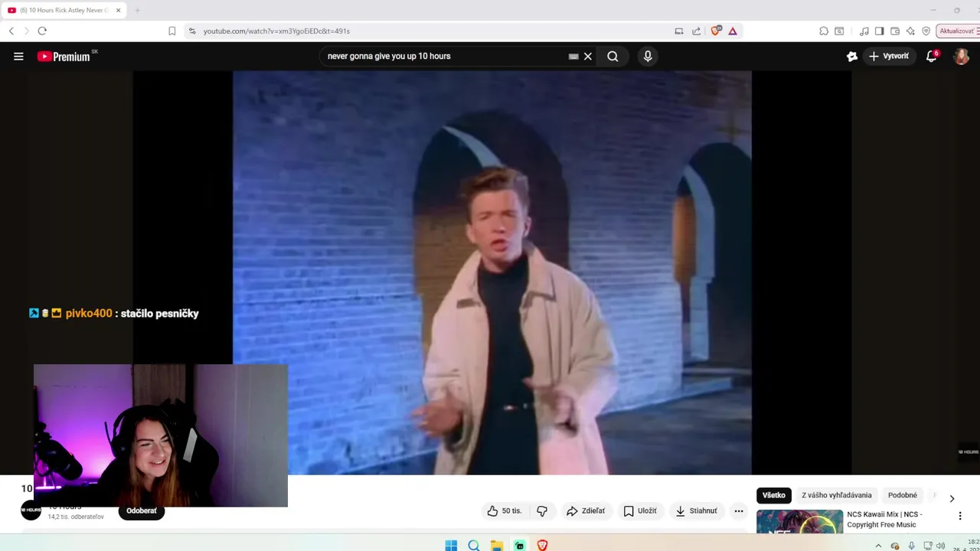Select Z vášho vyhľadávania chip
This screenshot has height=551, width=980.
837,495
